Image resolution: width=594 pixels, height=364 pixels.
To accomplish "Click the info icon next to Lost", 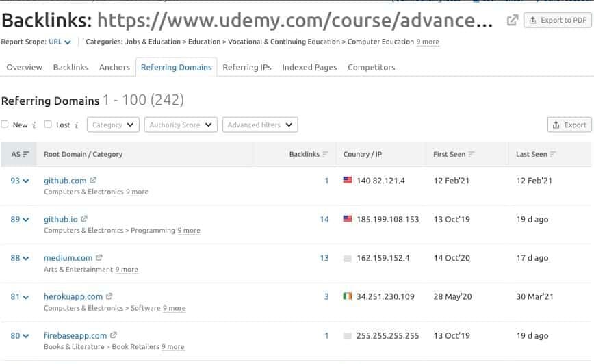I will pyautogui.click(x=76, y=125).
